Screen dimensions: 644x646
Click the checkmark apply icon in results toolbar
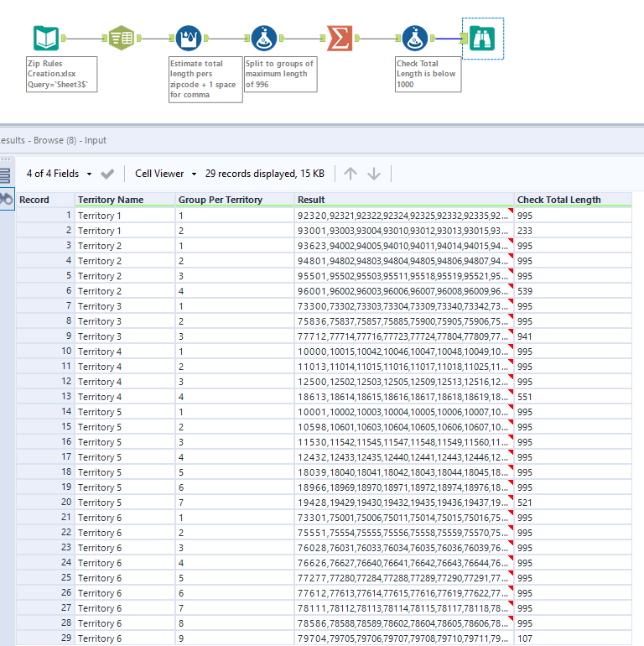pyautogui.click(x=107, y=174)
